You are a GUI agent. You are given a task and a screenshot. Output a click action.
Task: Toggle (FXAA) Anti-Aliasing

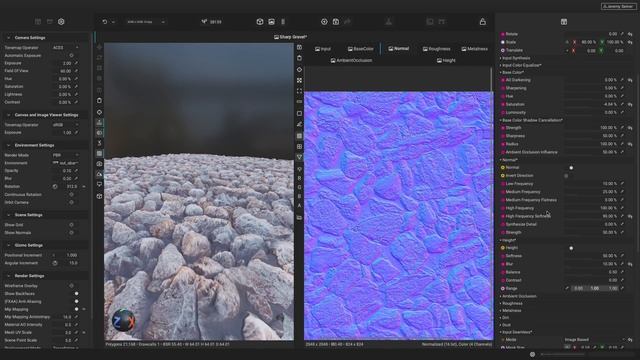click(x=76, y=301)
